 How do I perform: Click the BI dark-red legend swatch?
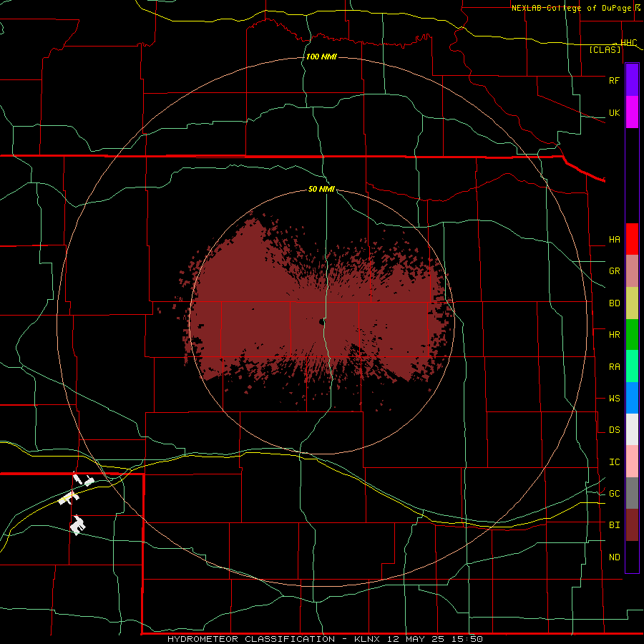[632, 525]
